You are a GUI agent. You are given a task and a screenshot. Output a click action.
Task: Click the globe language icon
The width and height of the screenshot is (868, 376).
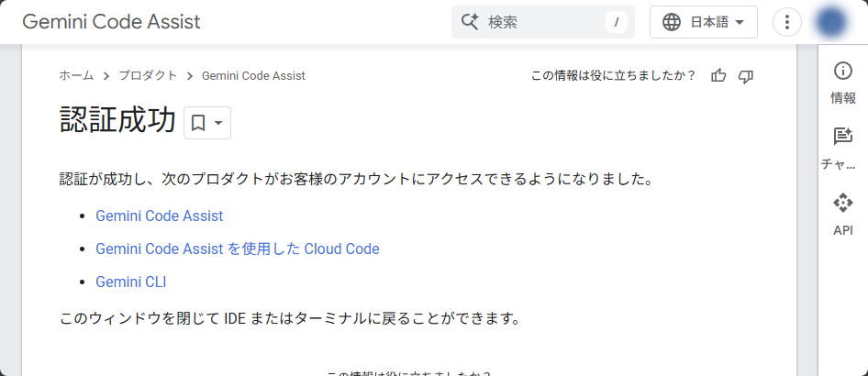pyautogui.click(x=672, y=22)
